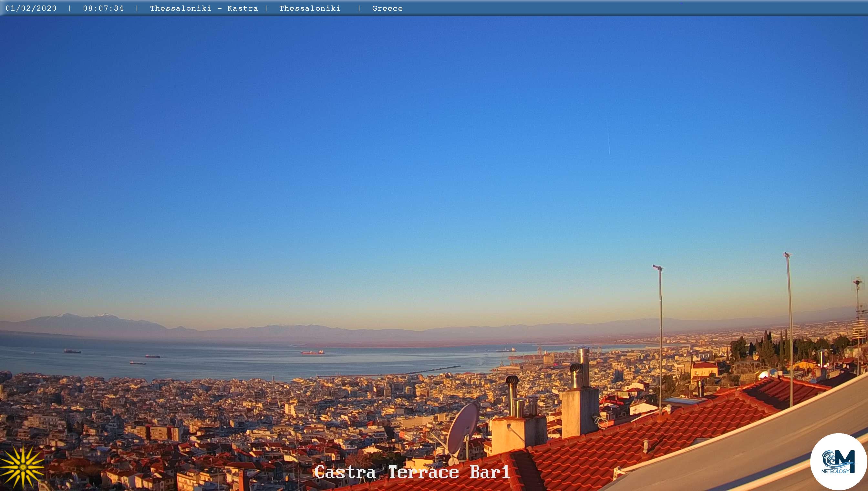The height and width of the screenshot is (491, 868).
Task: Click the 'Greece' text in header
Action: (x=387, y=8)
